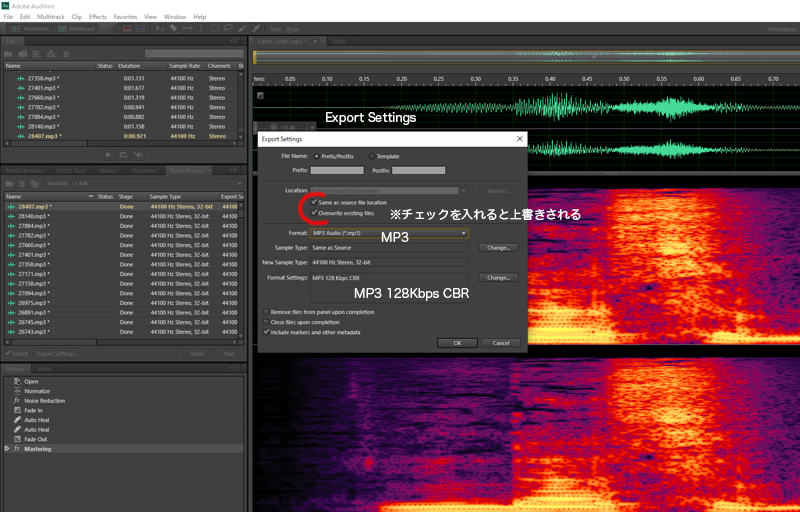Open the Batch Process panel options menu
Screen dimensions: 800x512
coord(234,170)
